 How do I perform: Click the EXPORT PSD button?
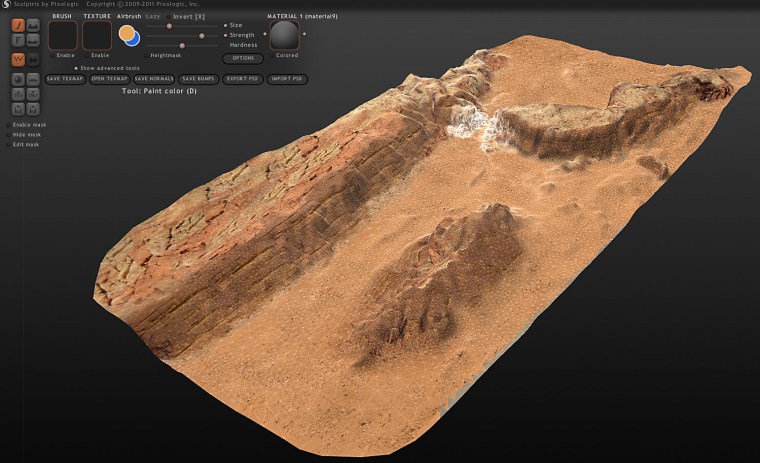(241, 78)
